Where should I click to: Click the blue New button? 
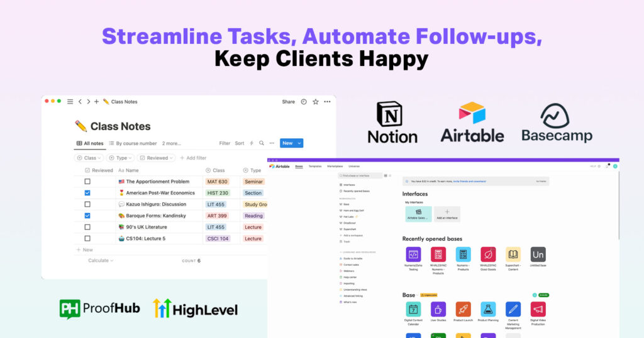point(287,143)
